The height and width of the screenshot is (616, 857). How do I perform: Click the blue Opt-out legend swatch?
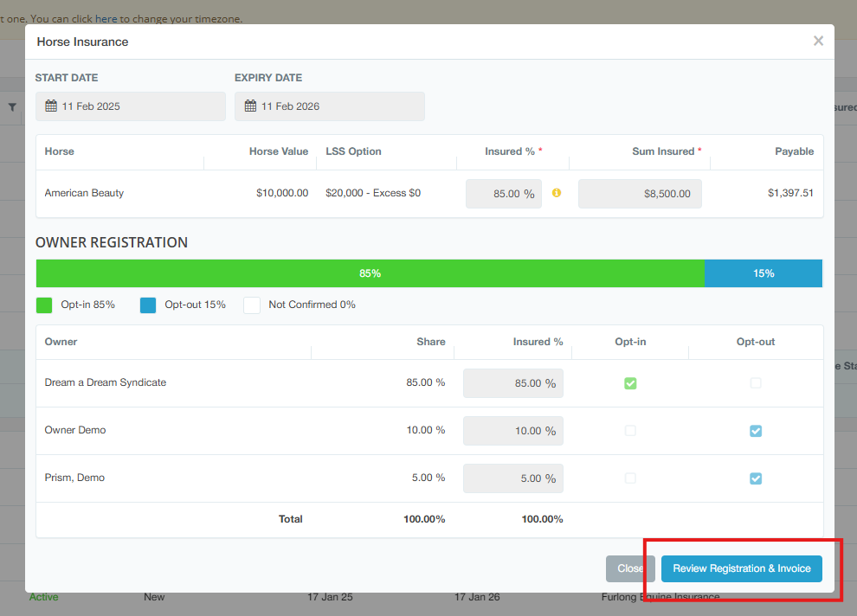148,305
